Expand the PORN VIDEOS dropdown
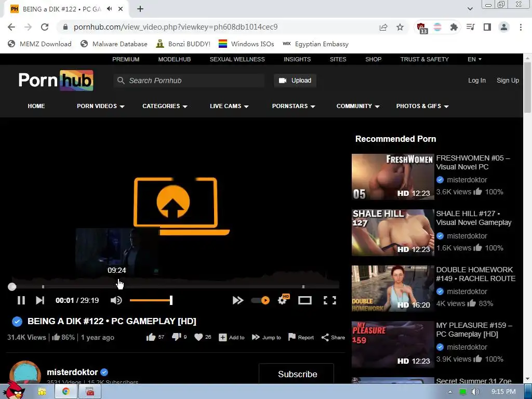532x399 pixels. [100, 106]
